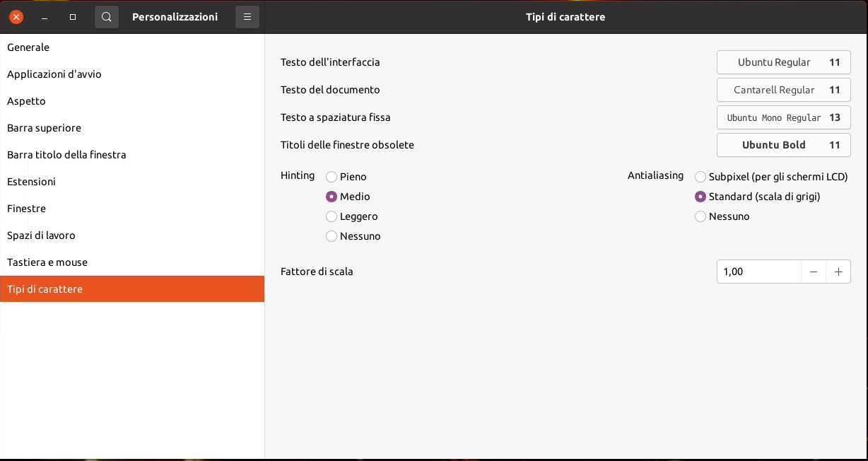Open interface text font chooser Ubuntu Regular
The height and width of the screenshot is (461, 868).
pos(783,62)
